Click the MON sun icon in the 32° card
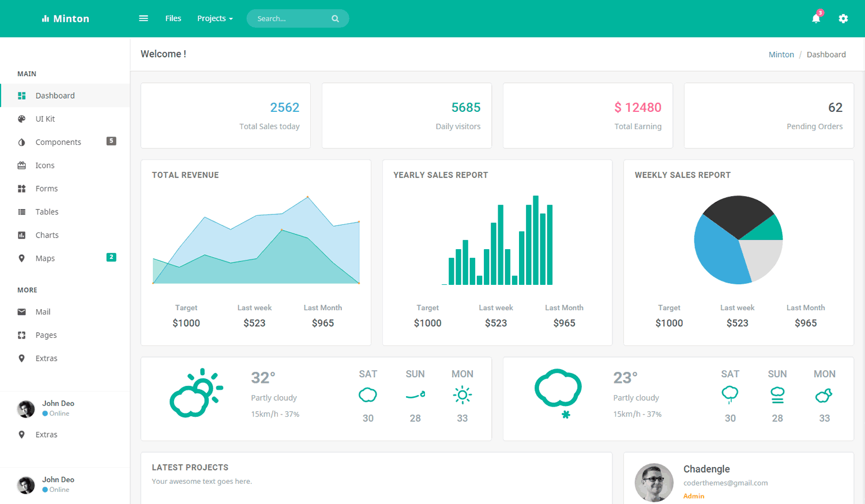The image size is (865, 504). [x=462, y=395]
